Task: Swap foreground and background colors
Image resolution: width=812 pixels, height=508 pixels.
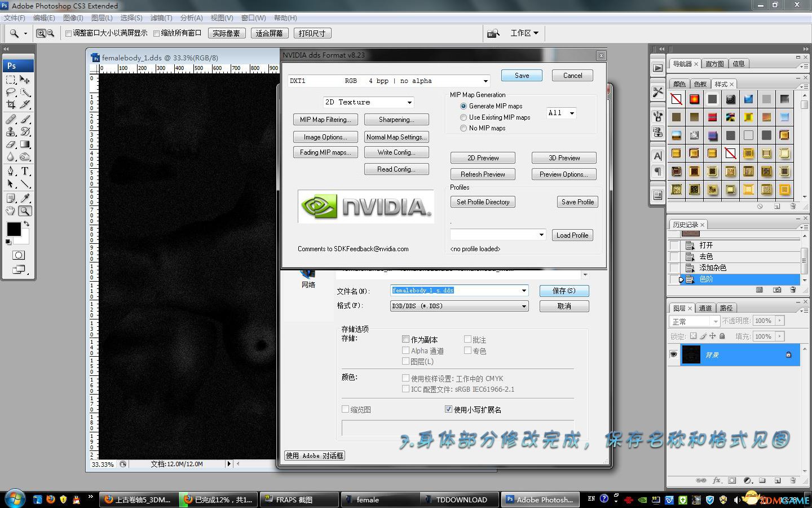Action: click(26, 224)
